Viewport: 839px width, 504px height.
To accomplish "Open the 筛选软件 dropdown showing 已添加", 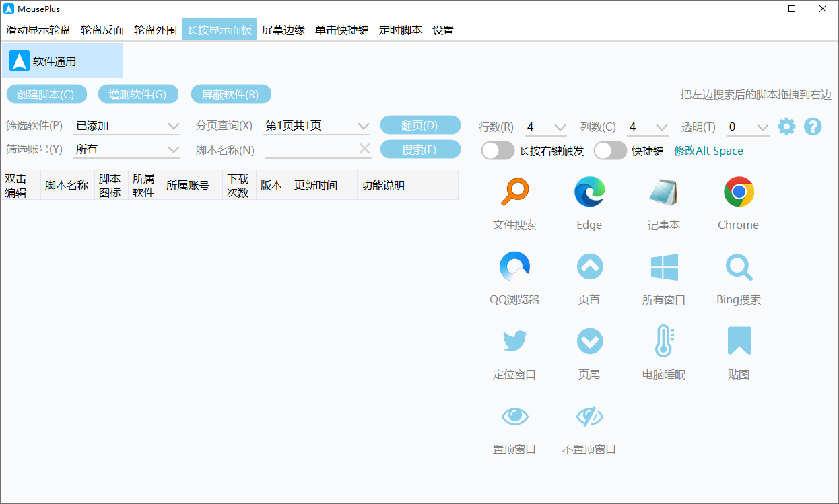I will (127, 126).
